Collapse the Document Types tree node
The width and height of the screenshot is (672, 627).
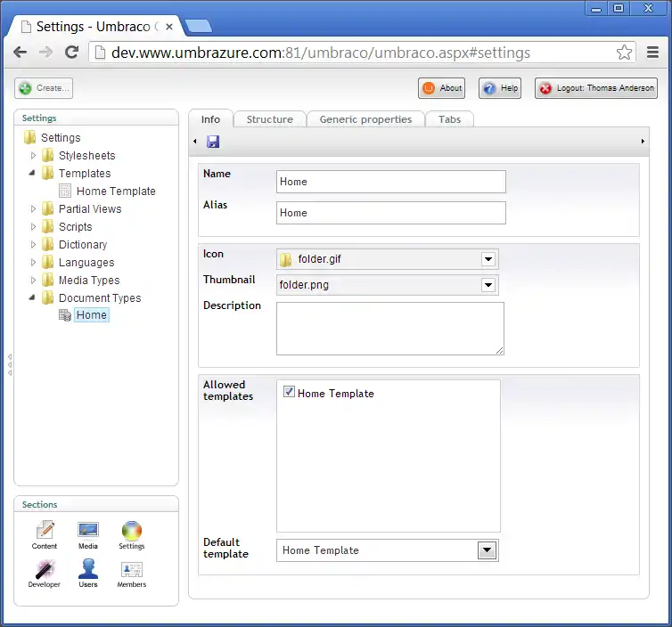pos(32,297)
